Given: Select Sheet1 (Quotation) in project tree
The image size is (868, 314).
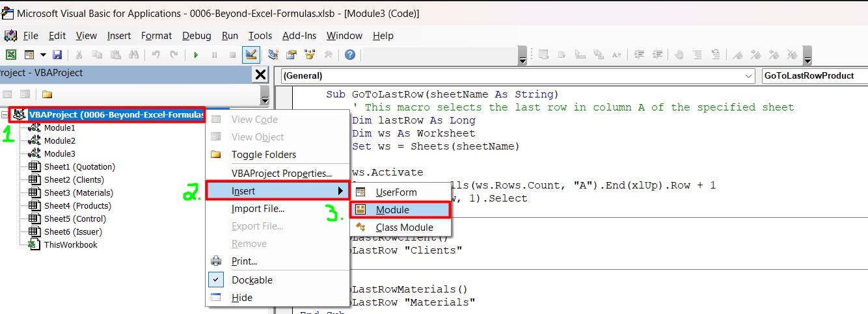Looking at the screenshot, I should tap(79, 167).
